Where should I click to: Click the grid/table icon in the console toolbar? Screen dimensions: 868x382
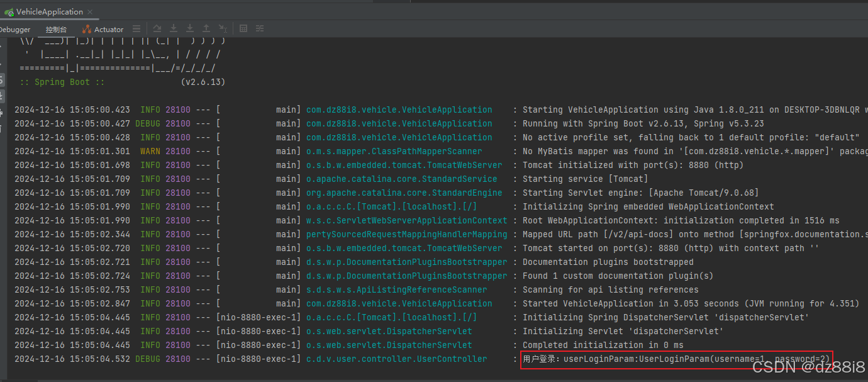pyautogui.click(x=243, y=28)
